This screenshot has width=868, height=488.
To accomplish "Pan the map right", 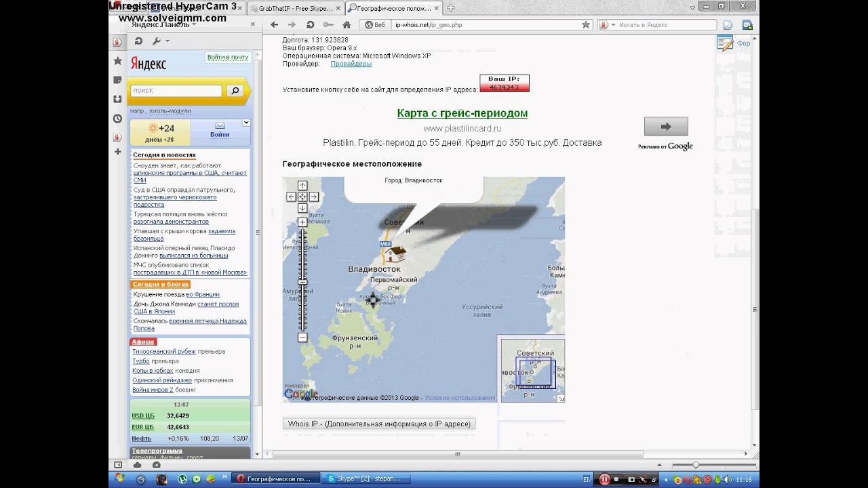I will (314, 197).
